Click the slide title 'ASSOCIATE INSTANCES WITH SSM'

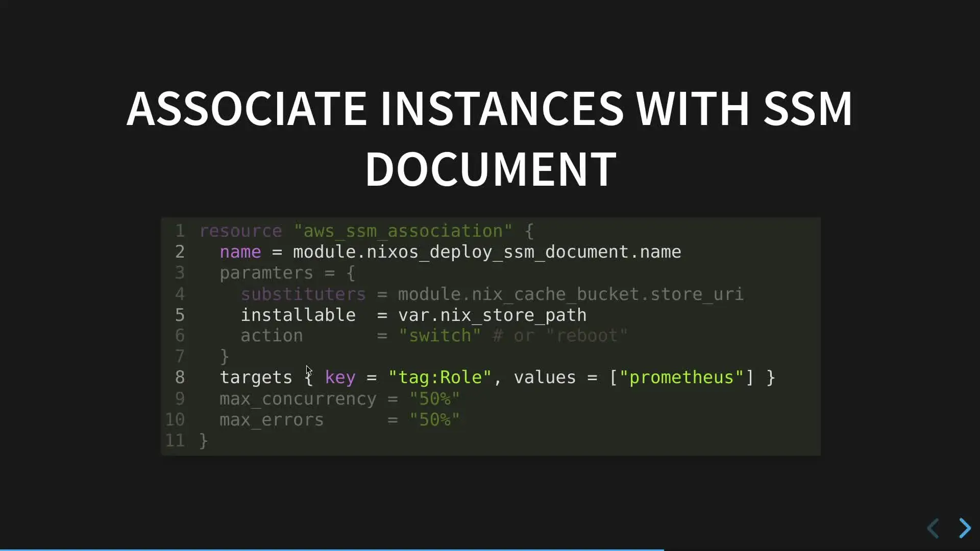pyautogui.click(x=489, y=108)
